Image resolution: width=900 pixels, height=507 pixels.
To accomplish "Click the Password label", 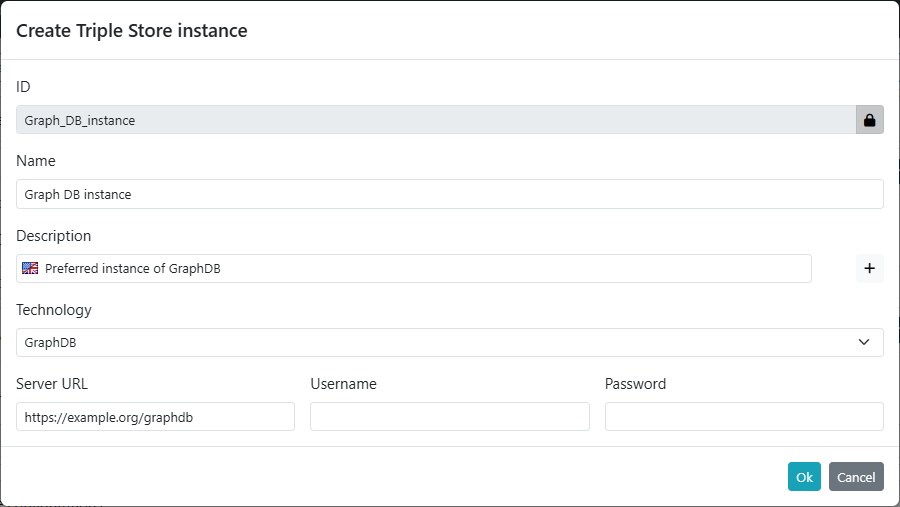I will point(635,384).
